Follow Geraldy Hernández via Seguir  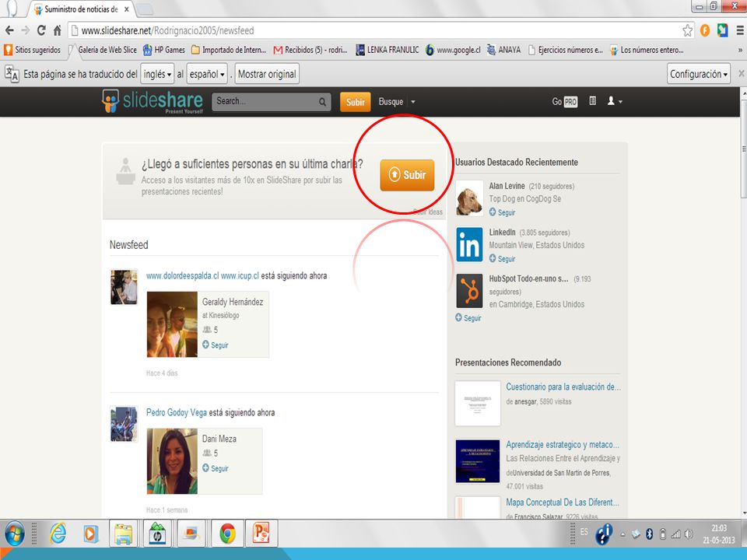click(216, 345)
